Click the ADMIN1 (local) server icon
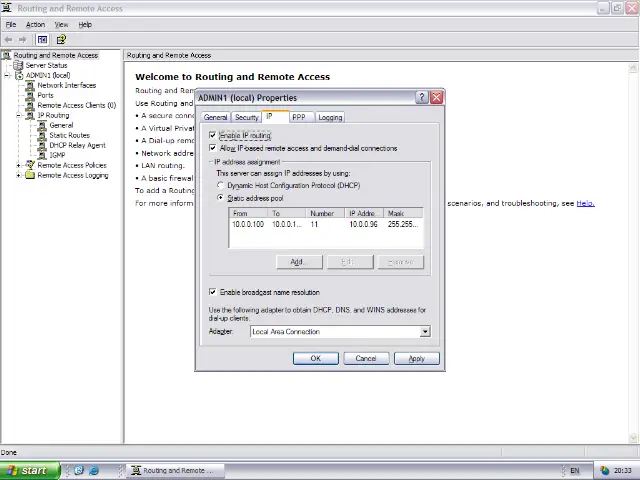This screenshot has height=480, width=640. (x=19, y=76)
